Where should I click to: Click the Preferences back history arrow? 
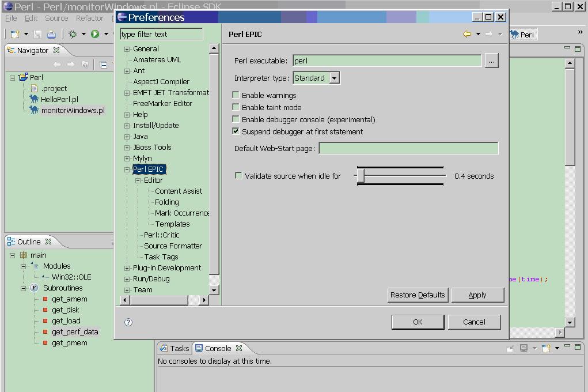(467, 34)
